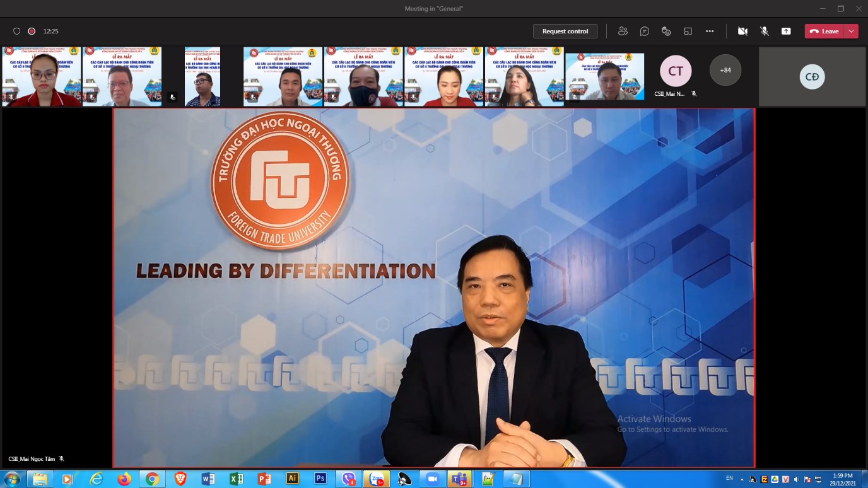The height and width of the screenshot is (488, 868).
Task: Open Zalo from the taskbar
Action: coord(377,479)
